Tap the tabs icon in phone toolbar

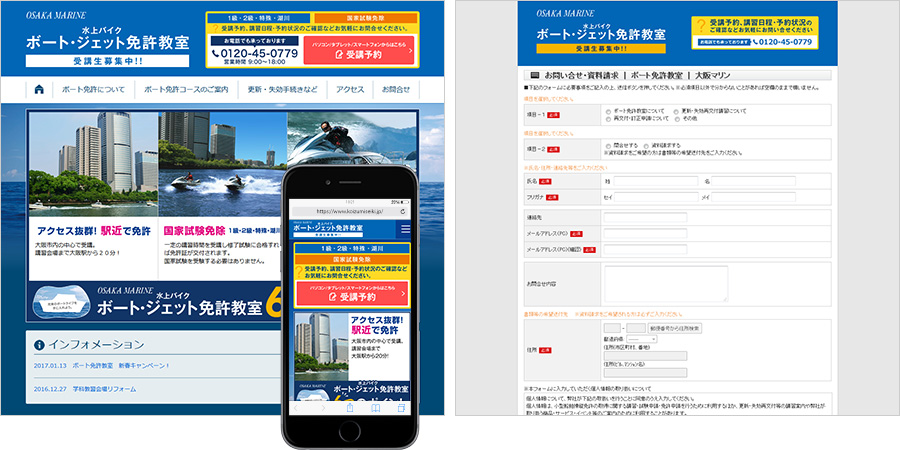(403, 408)
